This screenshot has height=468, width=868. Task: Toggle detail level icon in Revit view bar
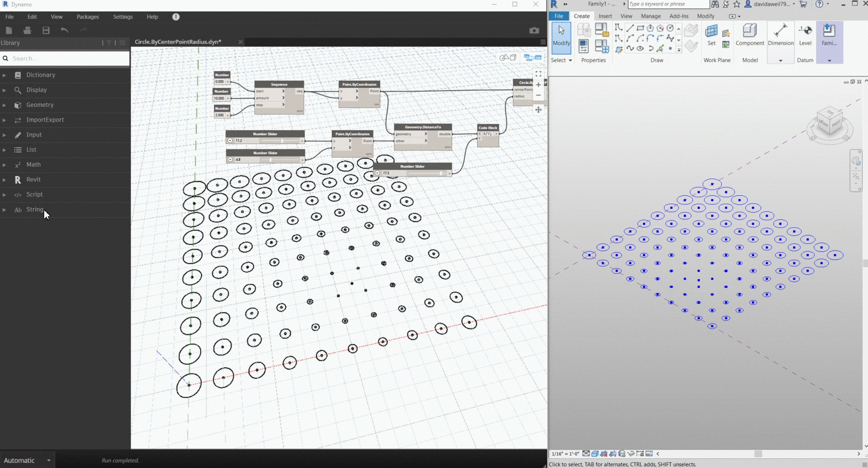tap(586, 453)
